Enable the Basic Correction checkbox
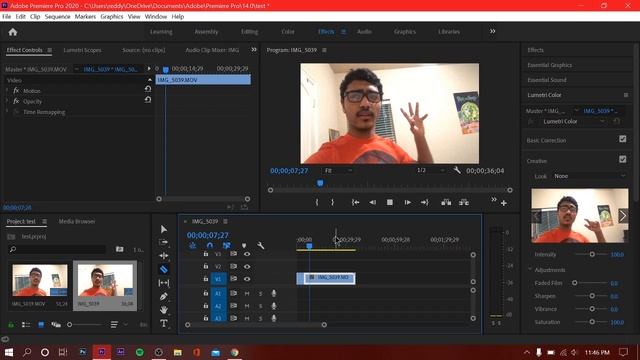 pyautogui.click(x=622, y=139)
